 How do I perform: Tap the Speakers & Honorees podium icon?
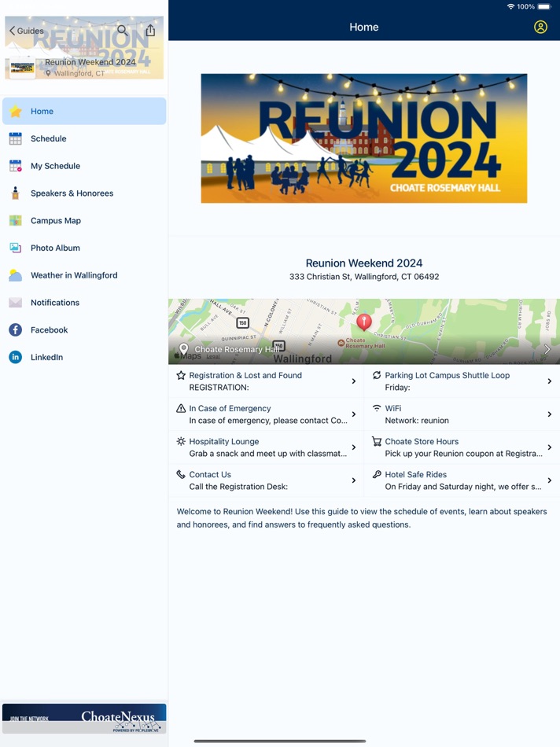click(15, 193)
